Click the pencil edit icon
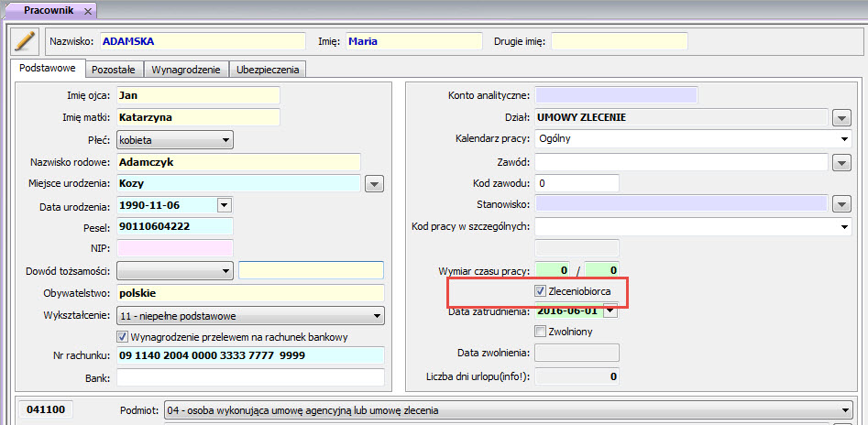This screenshot has width=868, height=425. tap(24, 41)
